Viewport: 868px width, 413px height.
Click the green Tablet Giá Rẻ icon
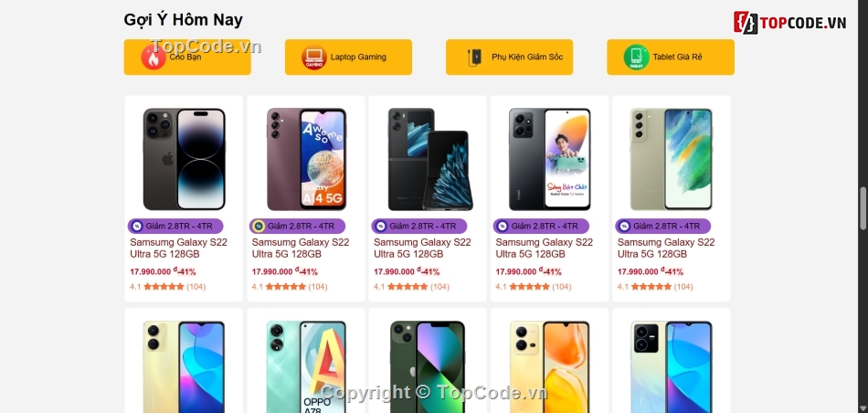636,57
